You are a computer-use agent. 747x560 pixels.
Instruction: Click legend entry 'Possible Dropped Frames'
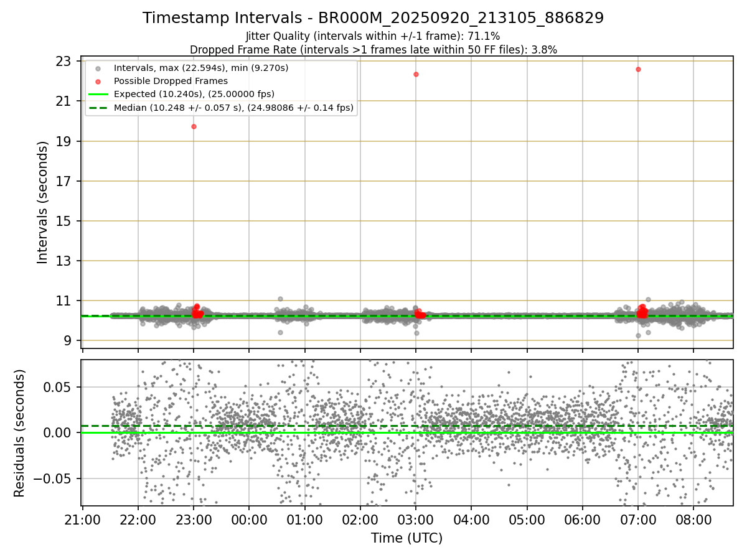pyautogui.click(x=171, y=81)
